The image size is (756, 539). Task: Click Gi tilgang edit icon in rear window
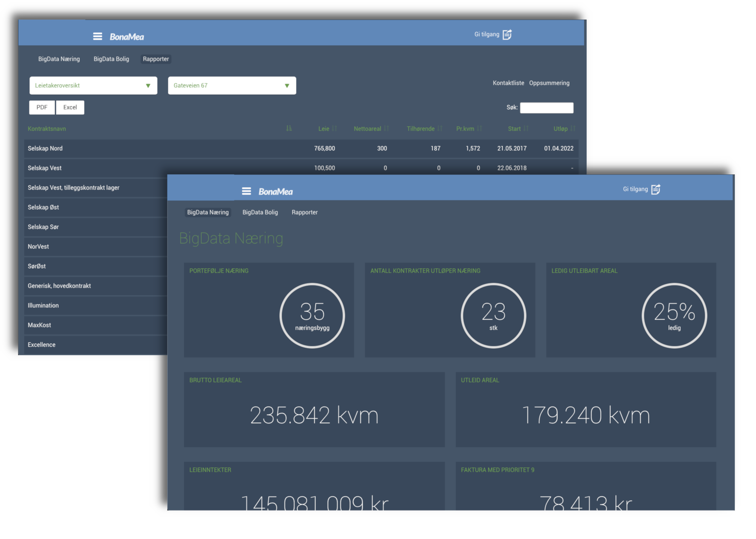(x=507, y=35)
